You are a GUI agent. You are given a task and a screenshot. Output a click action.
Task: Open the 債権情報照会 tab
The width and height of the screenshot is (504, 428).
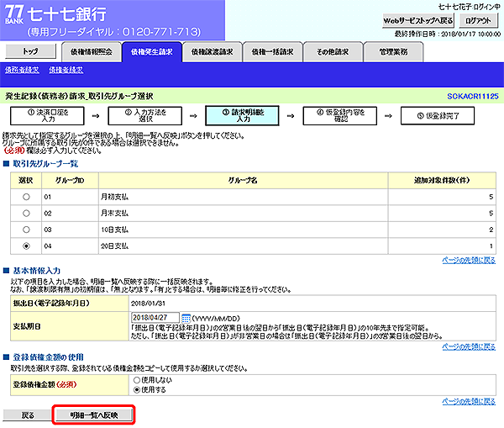[92, 52]
